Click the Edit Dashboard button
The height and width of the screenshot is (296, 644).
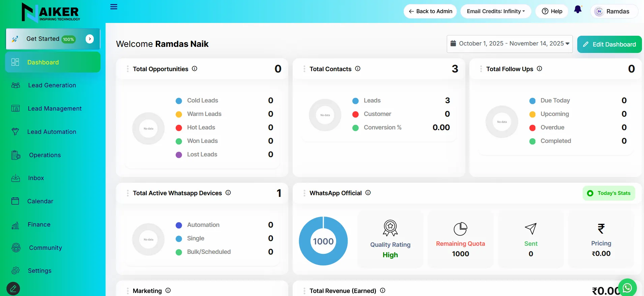pos(609,45)
